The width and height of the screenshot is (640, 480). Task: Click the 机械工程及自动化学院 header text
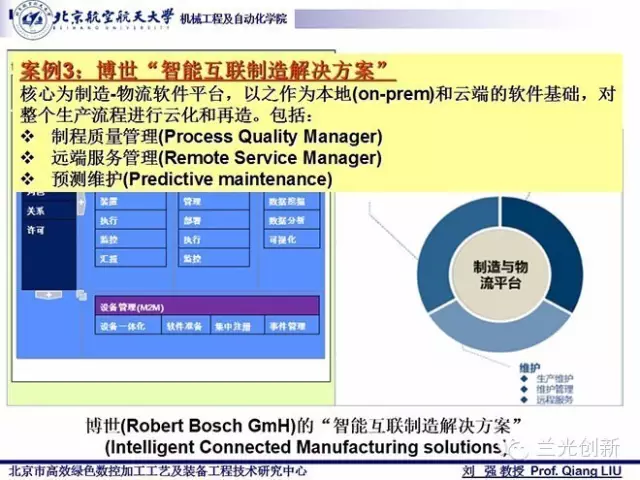233,19
